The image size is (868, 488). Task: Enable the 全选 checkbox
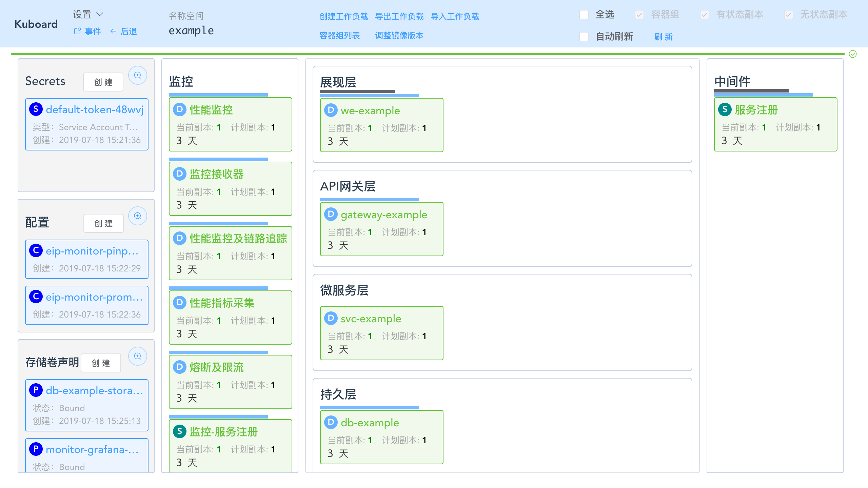tap(584, 15)
